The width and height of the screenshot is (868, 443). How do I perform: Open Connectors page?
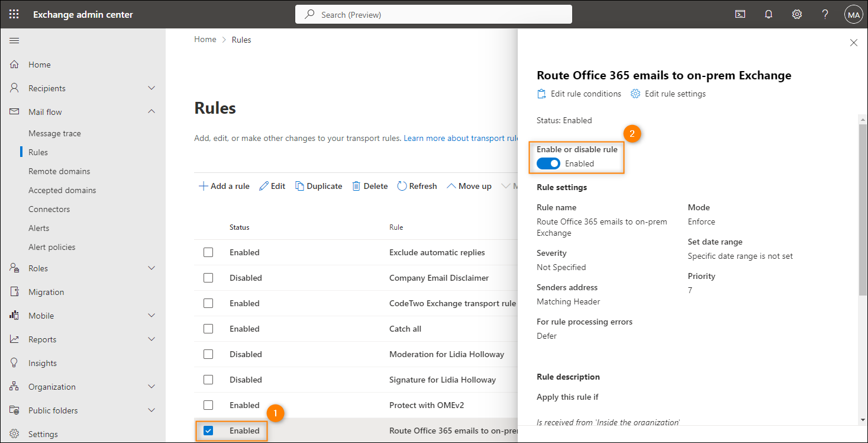[x=49, y=209]
